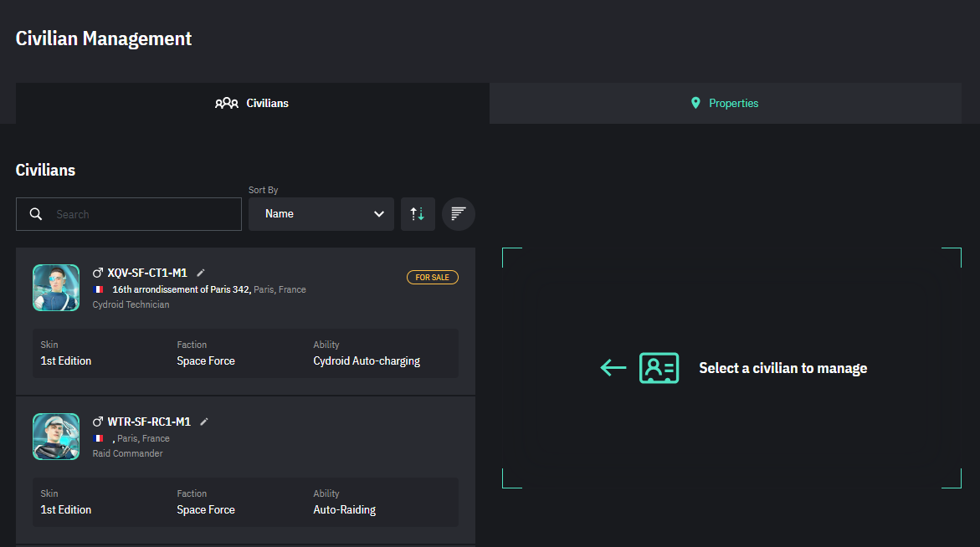Select the XQV-SF-CT1-M1 civilian name

(x=147, y=273)
